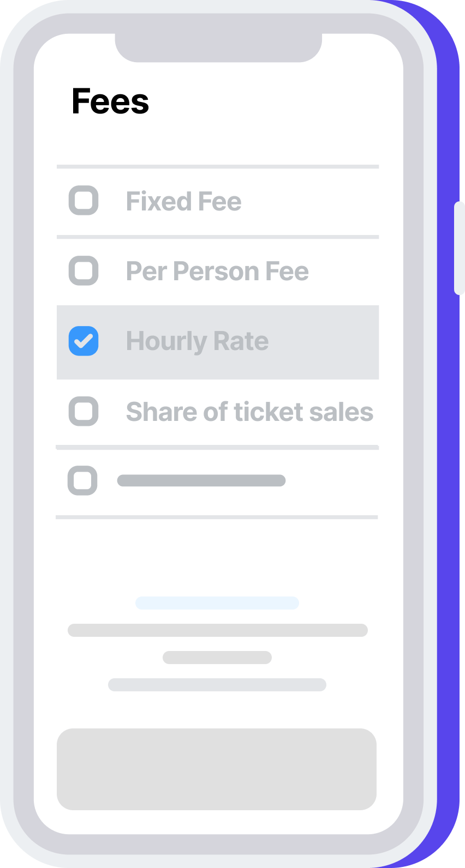465x868 pixels.
Task: Select the Per Person Fee label
Action: coord(217,271)
